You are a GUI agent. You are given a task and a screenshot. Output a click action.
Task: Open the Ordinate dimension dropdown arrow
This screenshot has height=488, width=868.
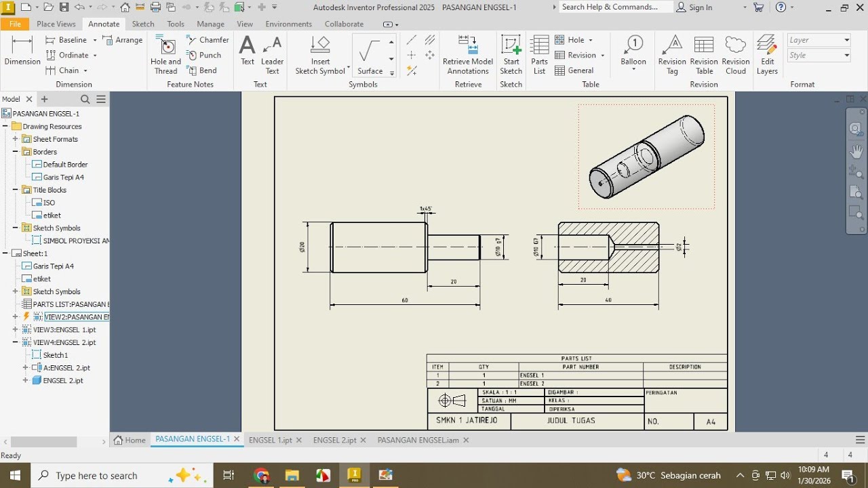(95, 56)
